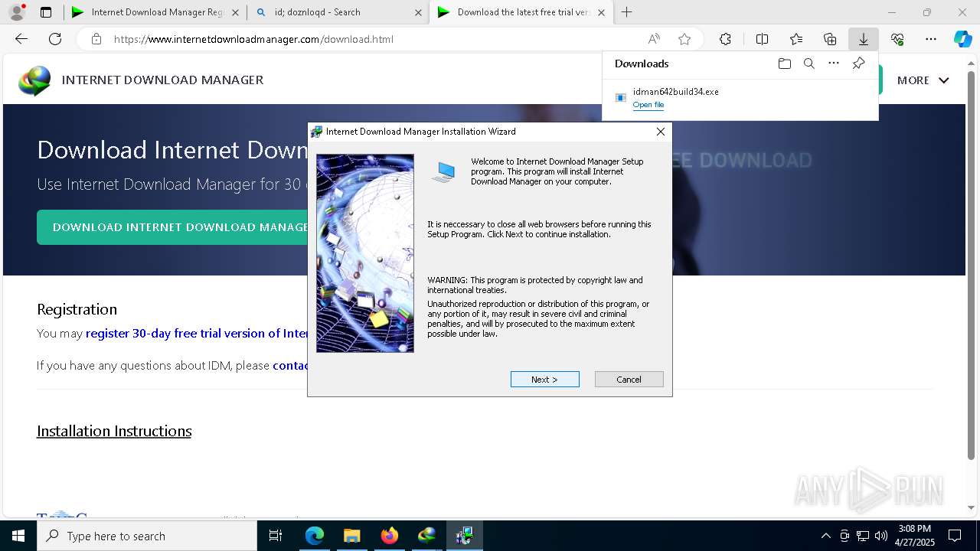
Task: Cancel the IDM installation wizard
Action: coord(629,380)
